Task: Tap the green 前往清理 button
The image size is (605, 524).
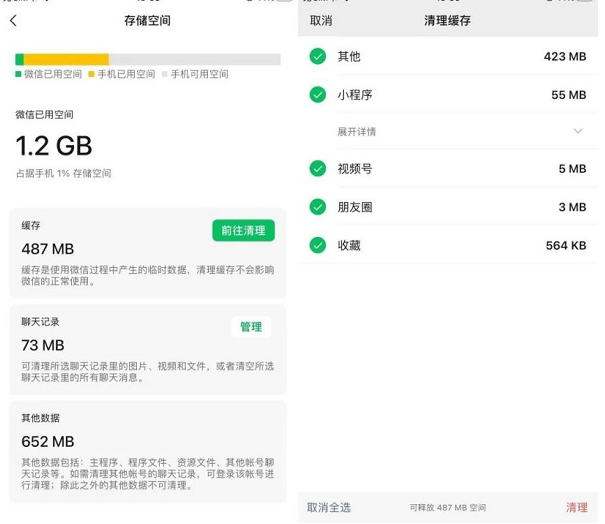Action: [x=243, y=230]
